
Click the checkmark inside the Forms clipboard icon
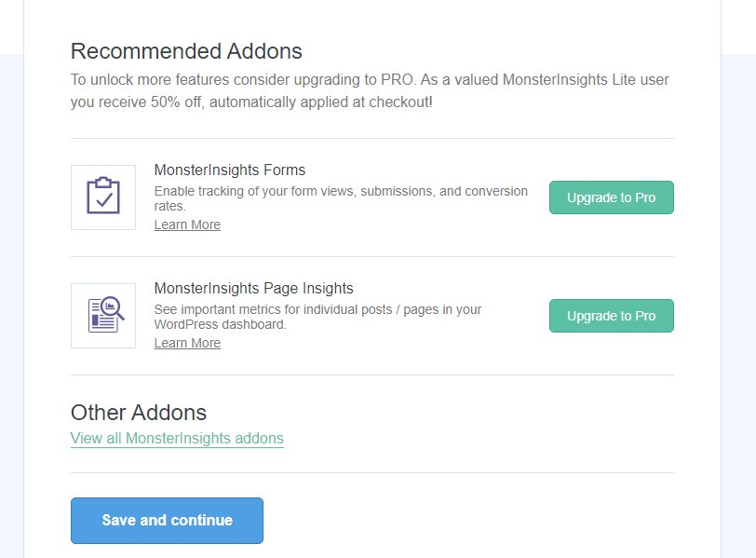tap(104, 199)
